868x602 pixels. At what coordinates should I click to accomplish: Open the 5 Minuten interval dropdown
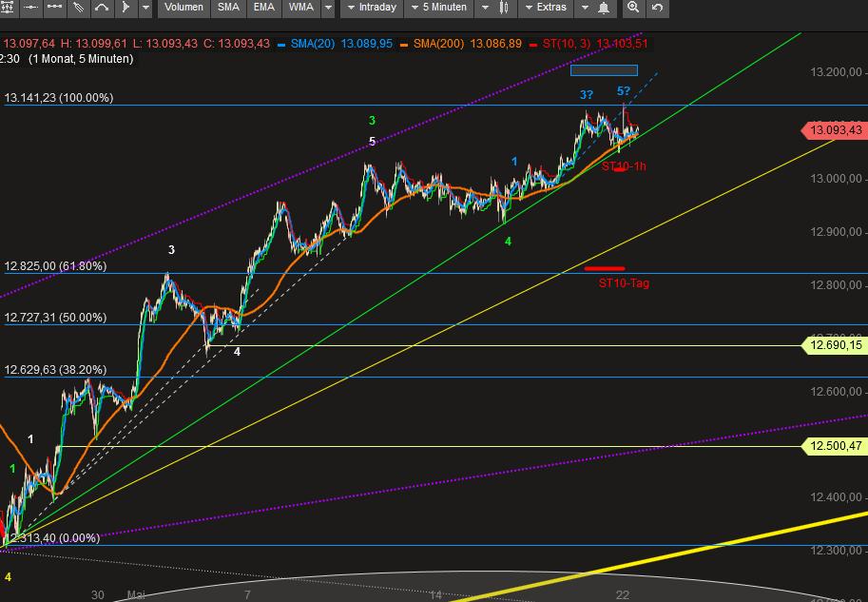pos(439,9)
